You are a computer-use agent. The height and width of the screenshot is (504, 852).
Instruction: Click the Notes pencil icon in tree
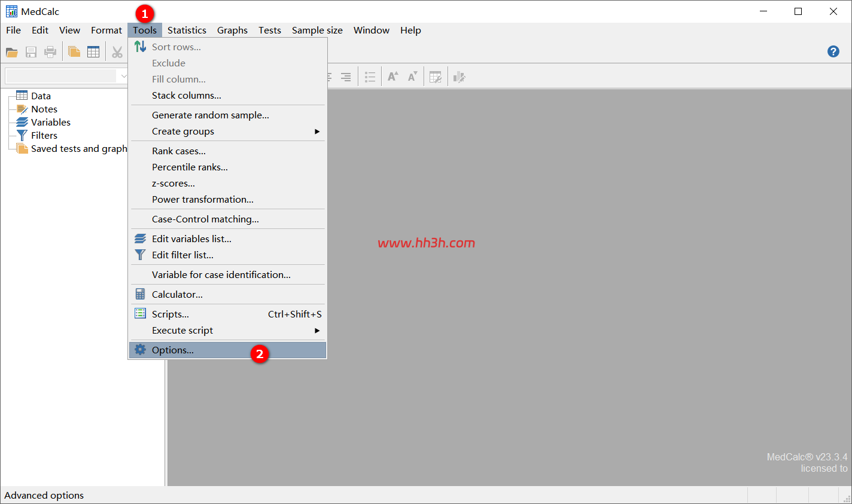[22, 109]
